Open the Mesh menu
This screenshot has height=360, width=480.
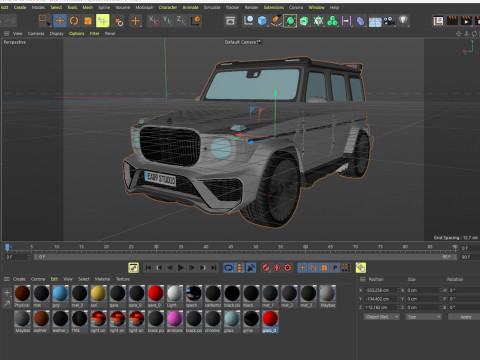click(88, 7)
